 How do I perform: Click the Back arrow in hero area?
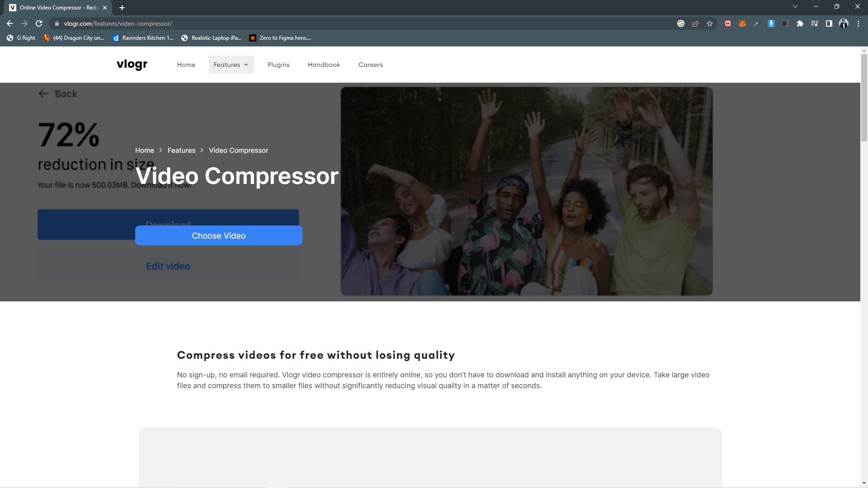click(43, 94)
